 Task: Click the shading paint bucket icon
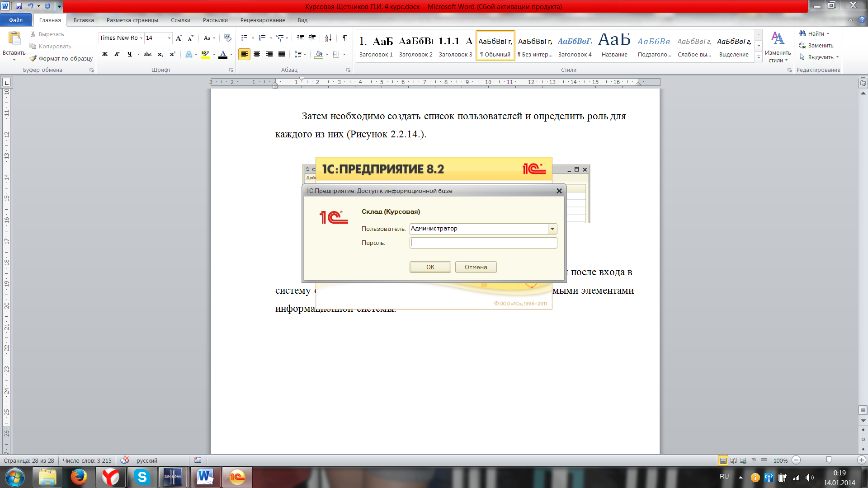click(x=319, y=54)
